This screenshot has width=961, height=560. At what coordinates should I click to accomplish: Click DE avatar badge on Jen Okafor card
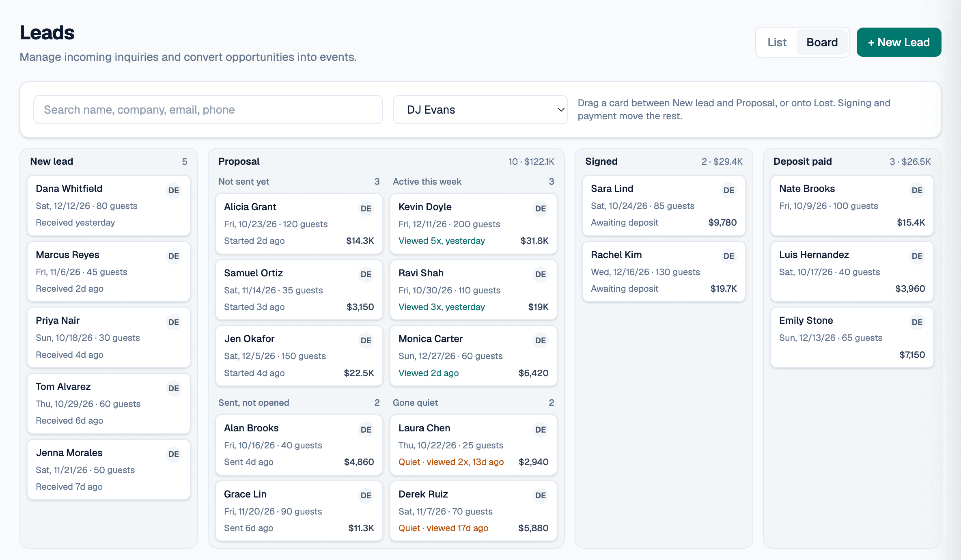pos(366,340)
